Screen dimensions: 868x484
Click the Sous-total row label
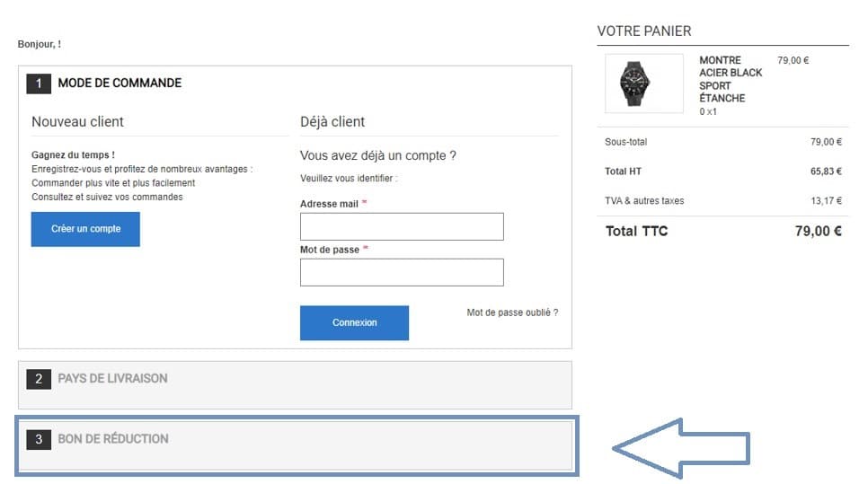(626, 142)
